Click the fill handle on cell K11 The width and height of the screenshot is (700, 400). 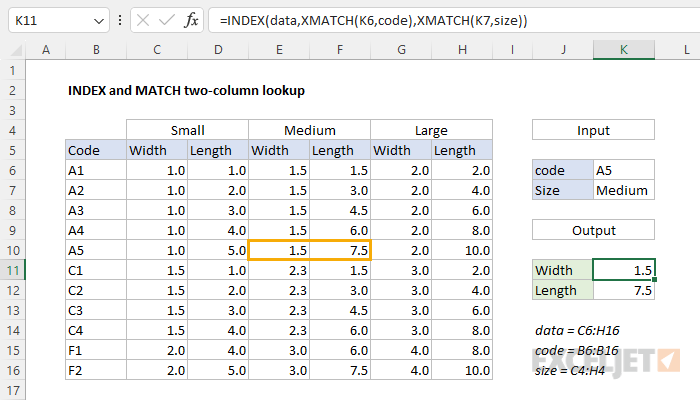pyautogui.click(x=654, y=279)
